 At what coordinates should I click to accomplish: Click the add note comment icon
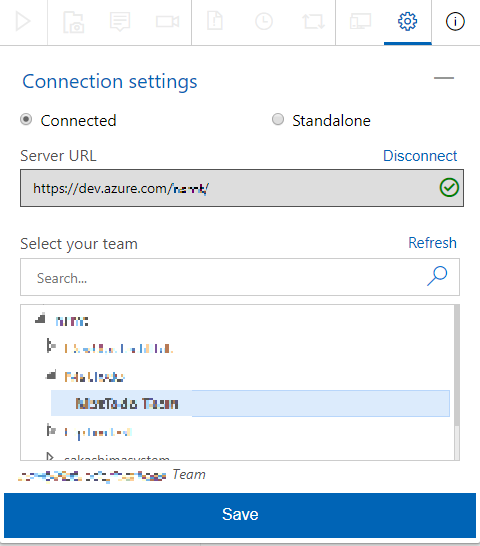(120, 22)
